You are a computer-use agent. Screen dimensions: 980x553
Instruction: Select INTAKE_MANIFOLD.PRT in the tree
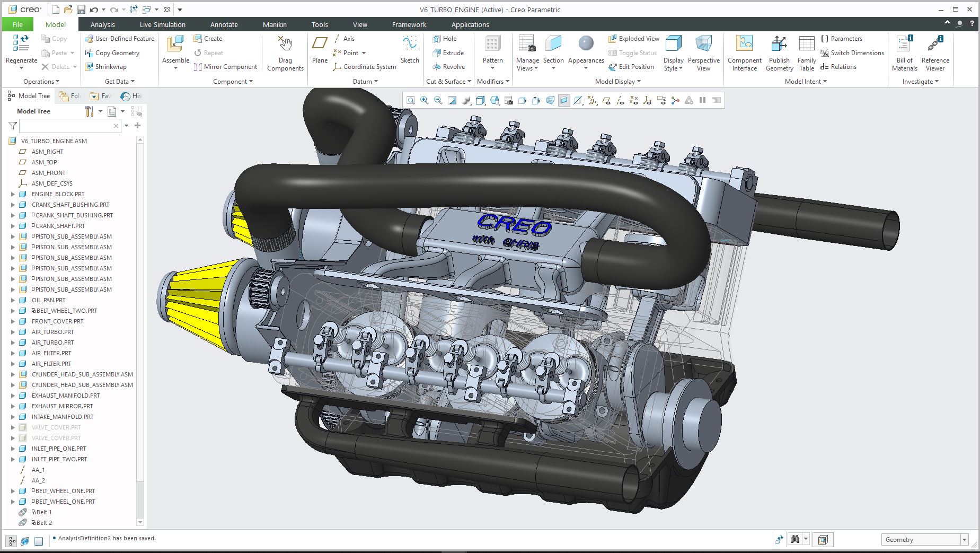click(x=63, y=417)
